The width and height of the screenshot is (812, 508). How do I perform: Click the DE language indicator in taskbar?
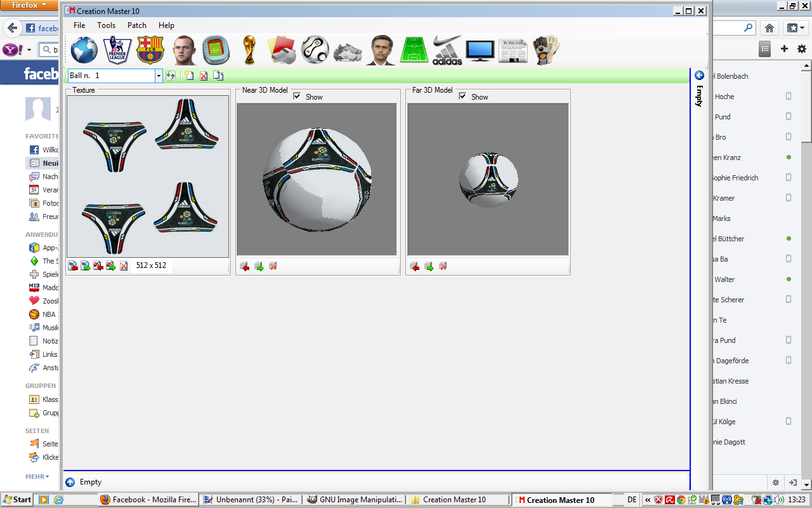pyautogui.click(x=632, y=500)
